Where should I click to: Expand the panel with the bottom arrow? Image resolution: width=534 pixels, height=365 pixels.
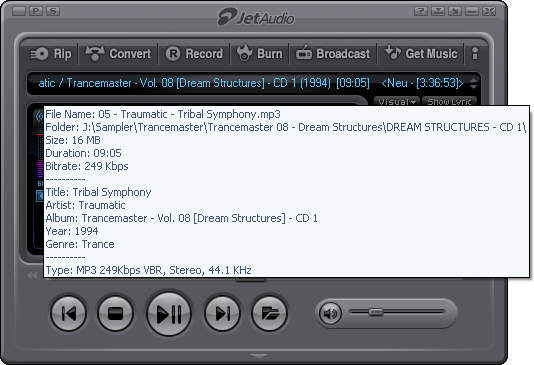(x=258, y=356)
